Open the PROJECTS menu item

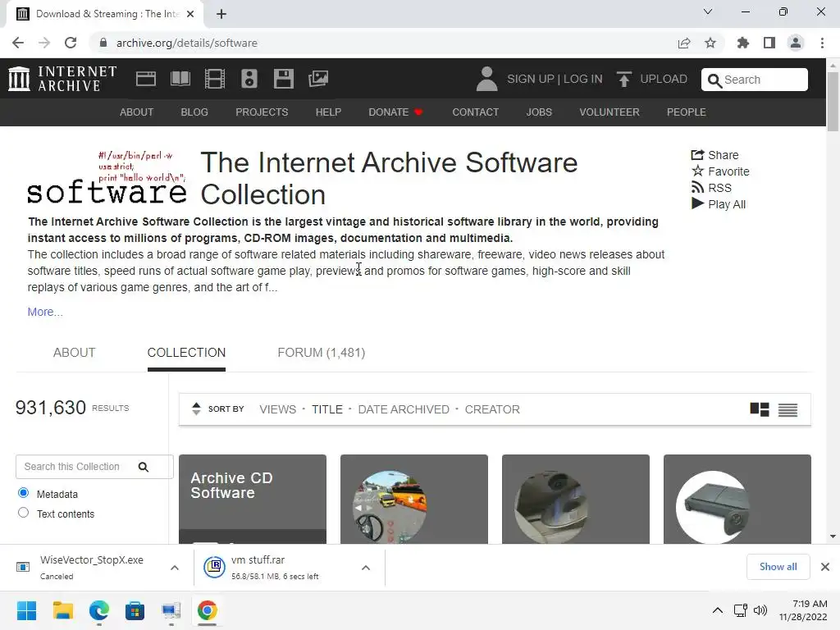pyautogui.click(x=262, y=112)
